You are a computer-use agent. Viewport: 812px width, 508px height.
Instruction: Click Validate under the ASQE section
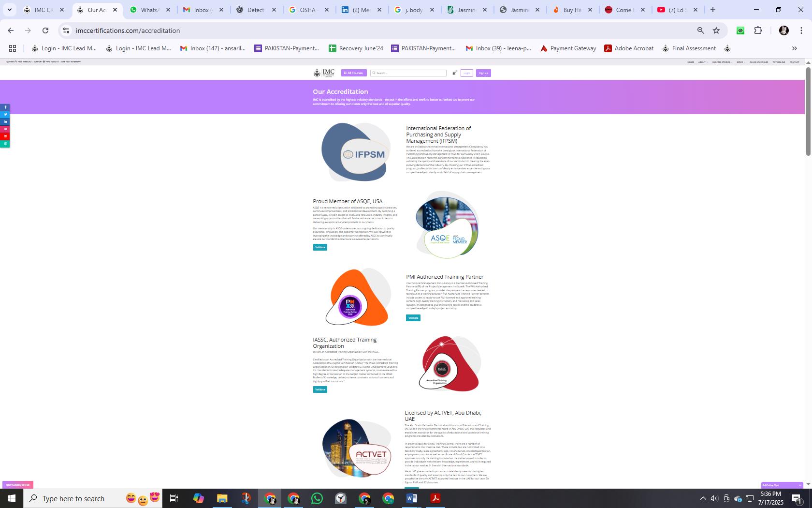point(320,247)
